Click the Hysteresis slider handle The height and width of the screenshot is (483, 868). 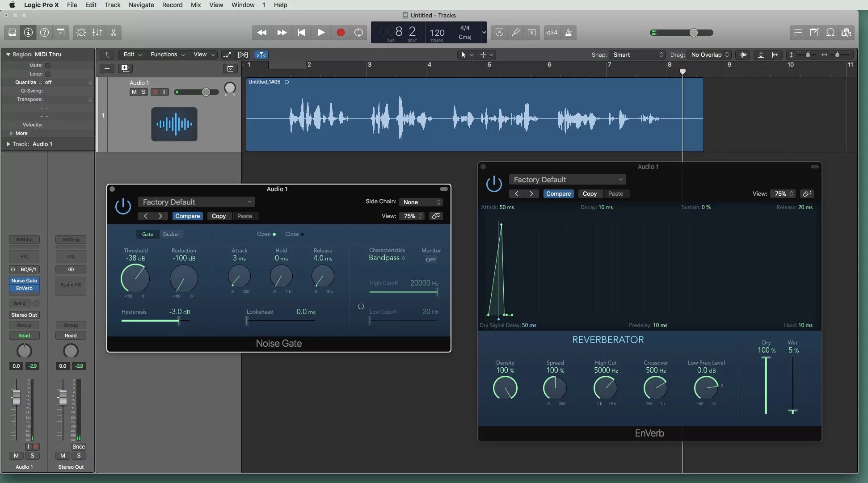(x=179, y=320)
